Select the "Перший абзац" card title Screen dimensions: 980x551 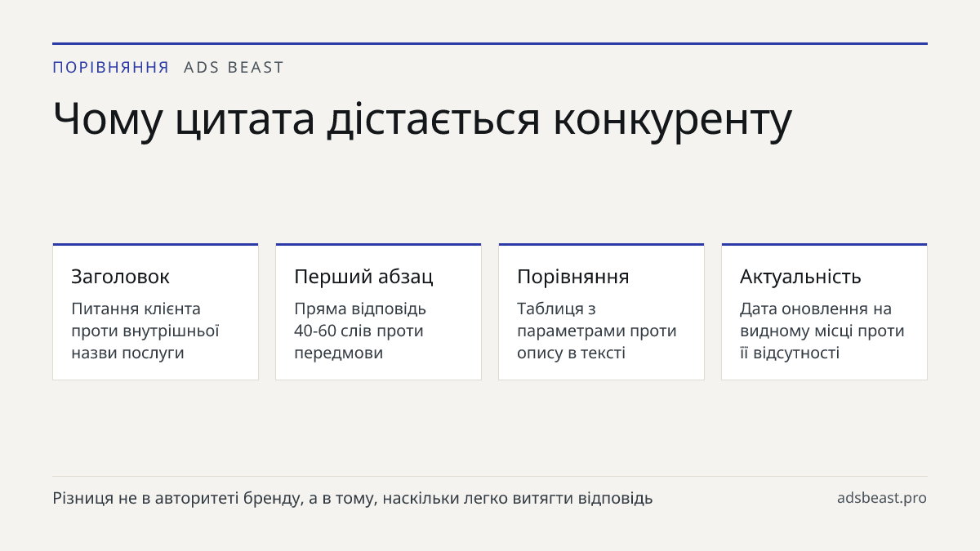[x=363, y=276]
